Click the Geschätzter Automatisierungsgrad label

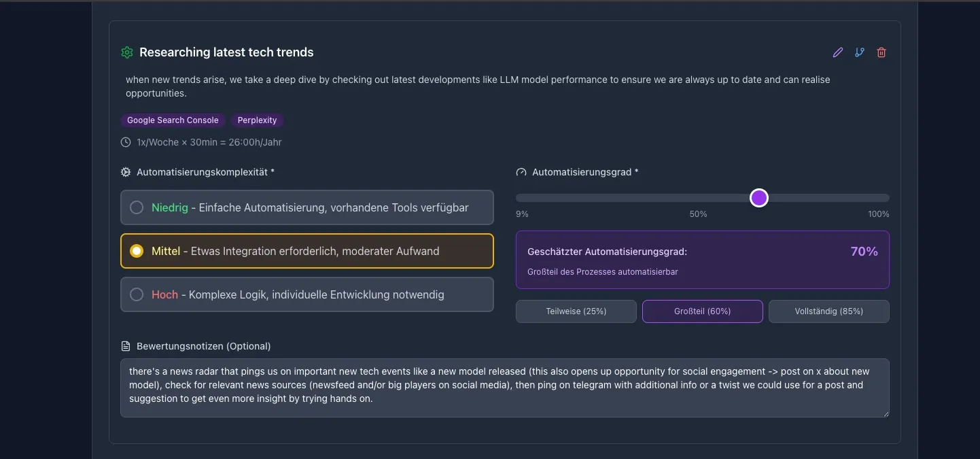[607, 252]
